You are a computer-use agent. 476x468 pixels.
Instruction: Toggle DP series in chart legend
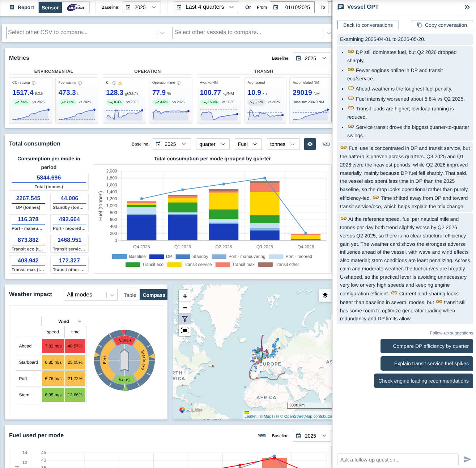(161, 256)
